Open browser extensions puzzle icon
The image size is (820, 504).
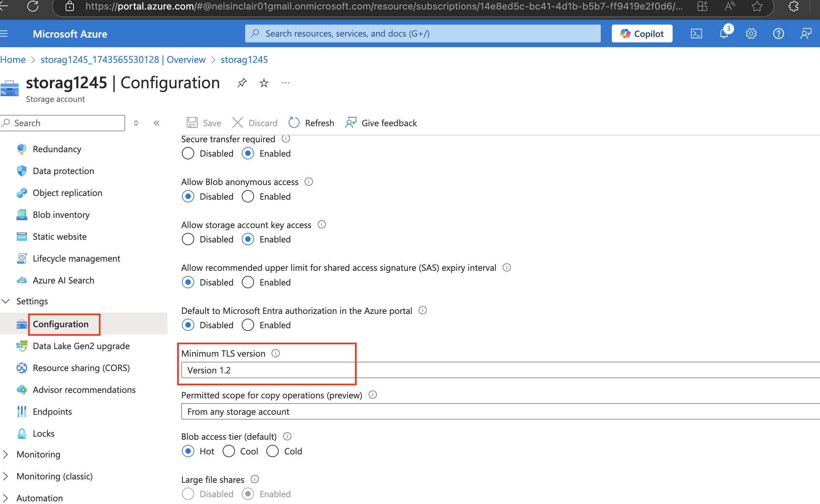click(x=793, y=6)
